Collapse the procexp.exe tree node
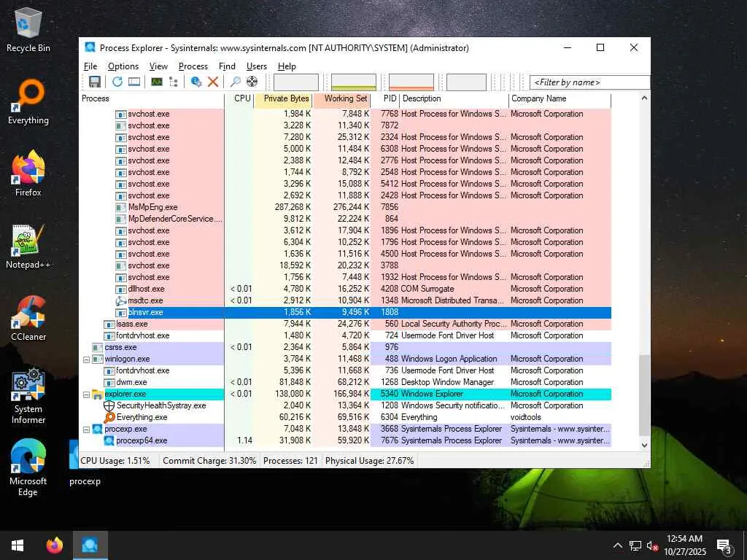Viewport: 747px width, 560px height. pyautogui.click(x=86, y=429)
